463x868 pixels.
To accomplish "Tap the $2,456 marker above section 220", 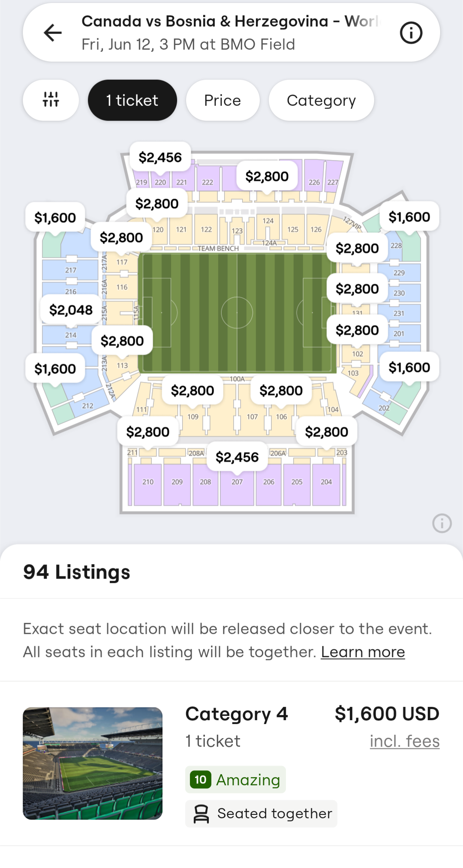I will tap(160, 157).
